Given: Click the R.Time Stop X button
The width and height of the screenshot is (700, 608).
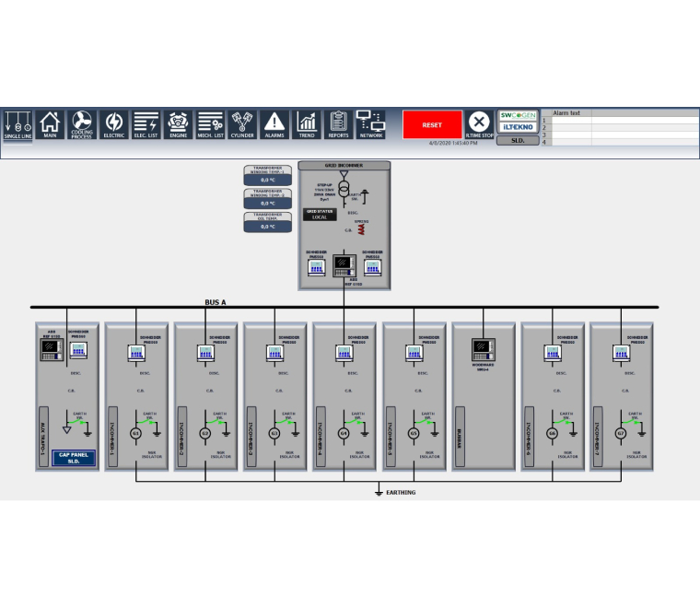Looking at the screenshot, I should [x=479, y=123].
